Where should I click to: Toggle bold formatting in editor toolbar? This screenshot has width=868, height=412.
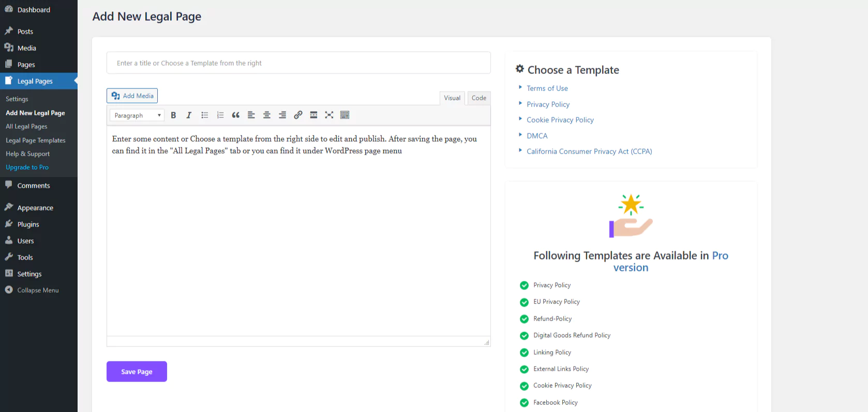tap(173, 115)
